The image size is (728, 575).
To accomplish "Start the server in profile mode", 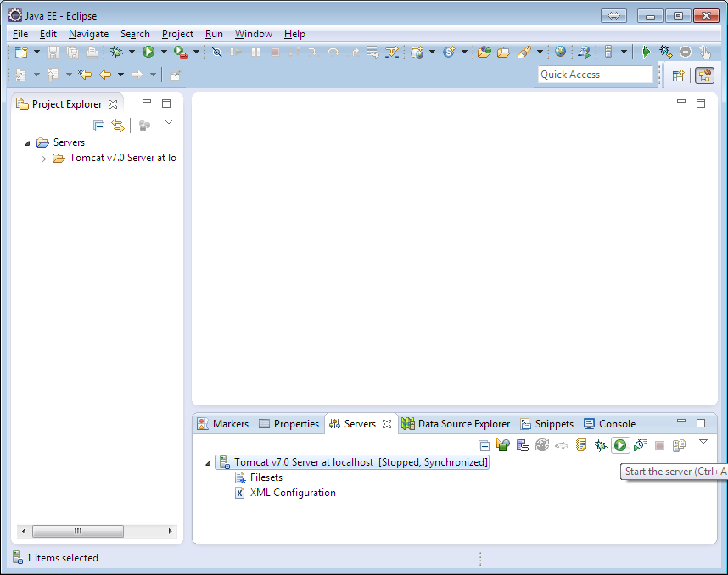I will [x=641, y=445].
